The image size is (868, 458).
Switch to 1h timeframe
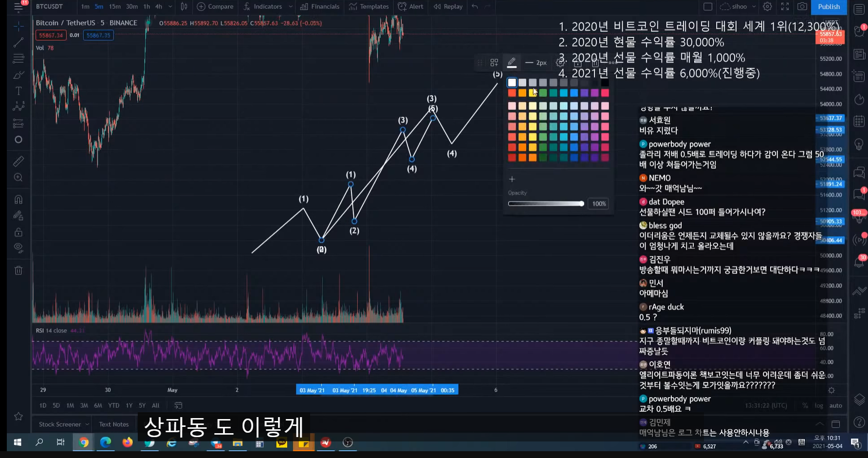[x=147, y=7]
